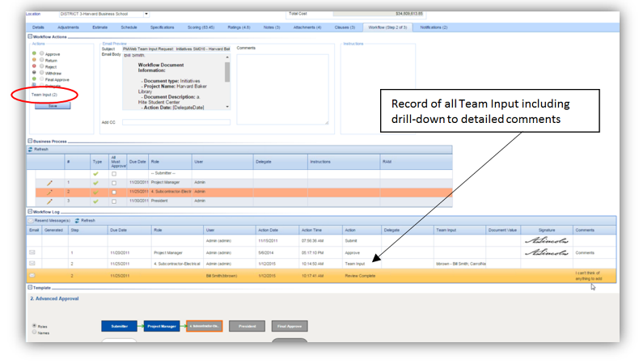Image resolution: width=639 pixels, height=364 pixels.
Task: Switch to the Schedule tab
Action: click(129, 28)
